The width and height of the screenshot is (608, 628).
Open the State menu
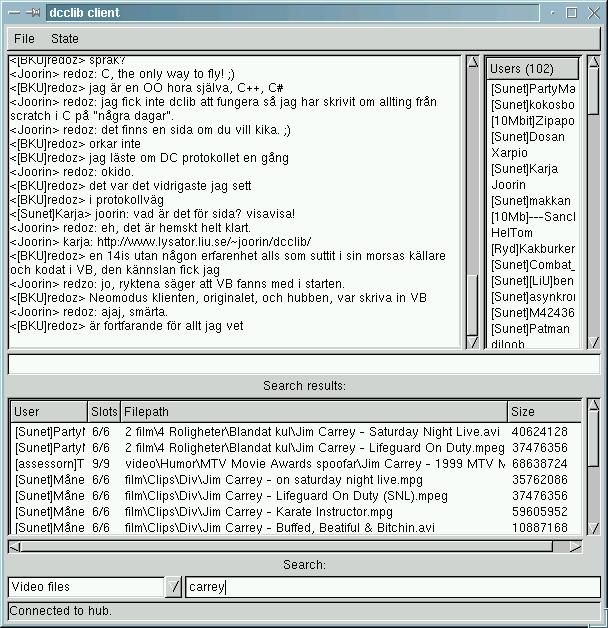(x=65, y=39)
